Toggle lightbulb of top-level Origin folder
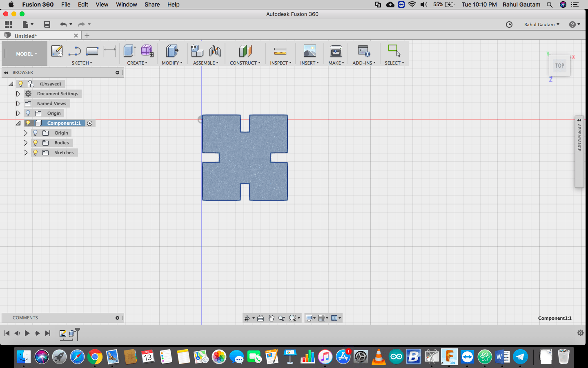 click(28, 113)
